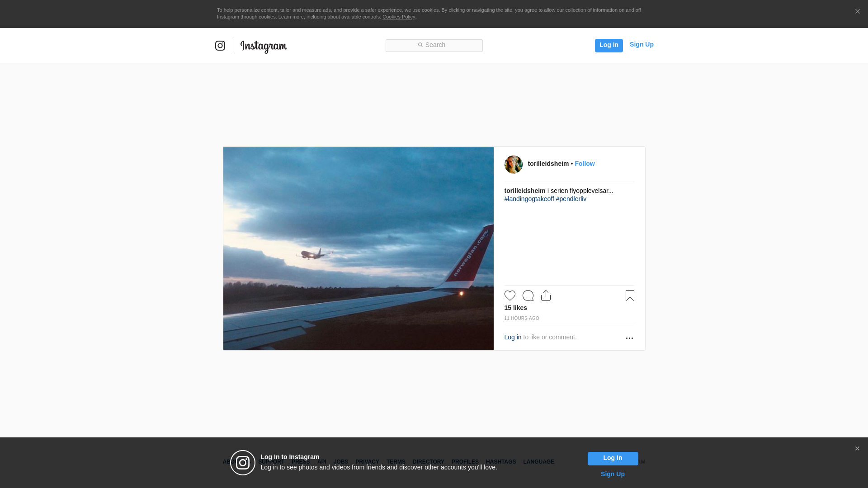Click Log In button in bottom banner
Image resolution: width=868 pixels, height=488 pixels.
[x=613, y=458]
